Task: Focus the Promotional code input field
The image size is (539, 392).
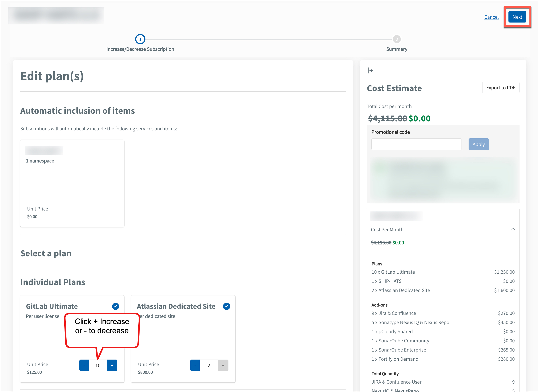Action: click(x=416, y=144)
